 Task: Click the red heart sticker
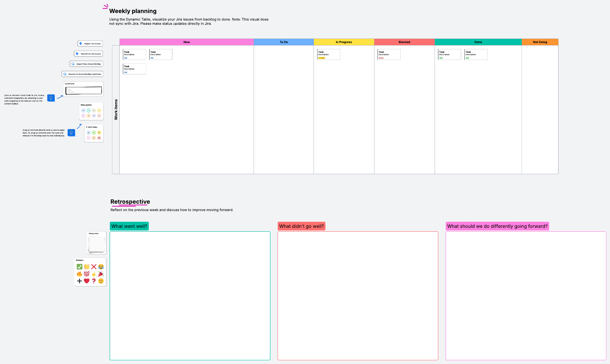click(x=87, y=281)
